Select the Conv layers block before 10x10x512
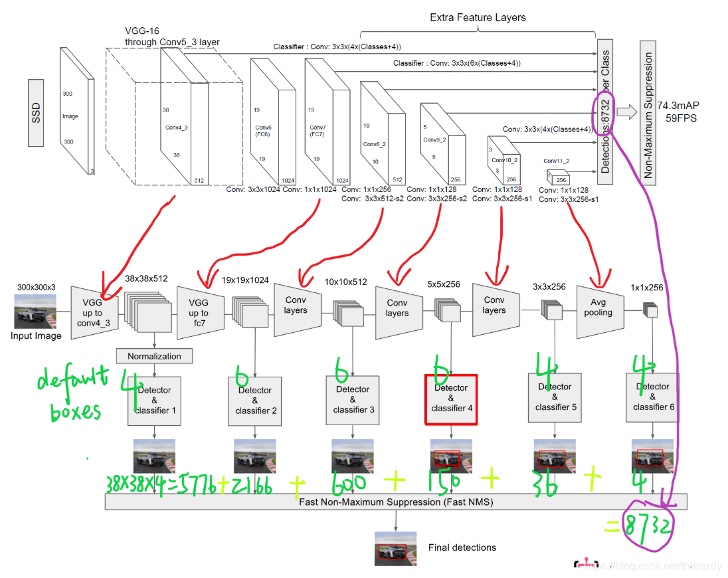 click(297, 310)
